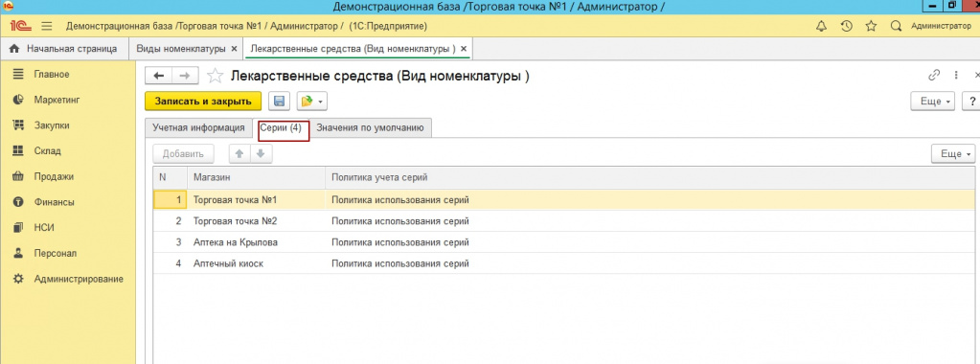The image size is (980, 364).
Task: Sort by Политика учета серий header
Action: coord(650,177)
